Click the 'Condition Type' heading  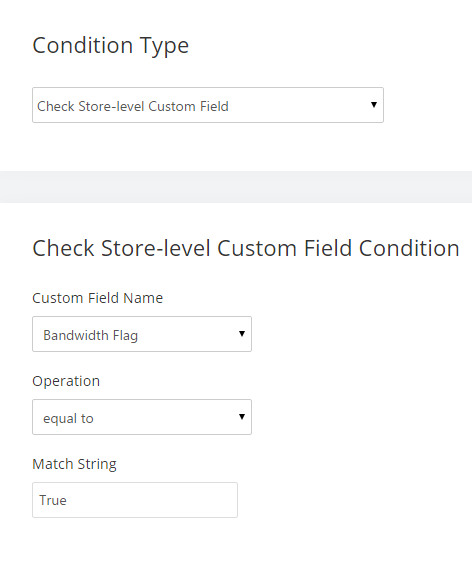(110, 46)
